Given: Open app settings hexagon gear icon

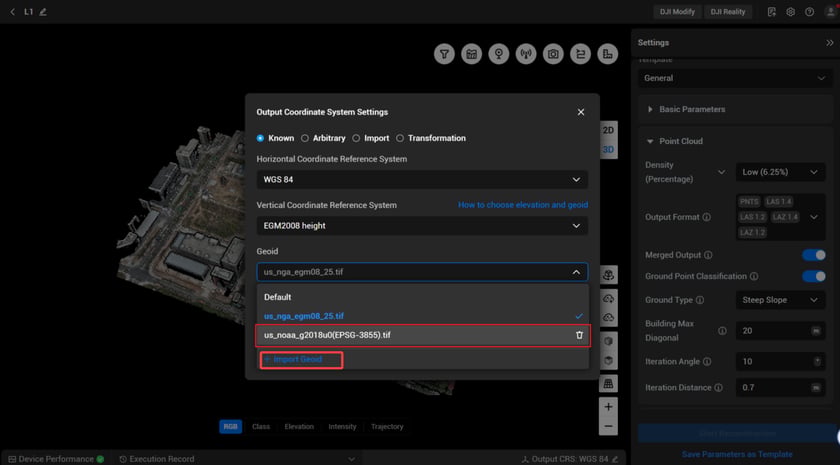Looking at the screenshot, I should (790, 12).
